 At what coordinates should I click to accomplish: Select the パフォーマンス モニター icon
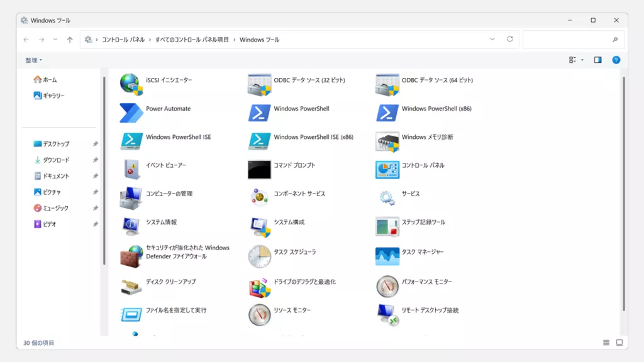(x=387, y=286)
